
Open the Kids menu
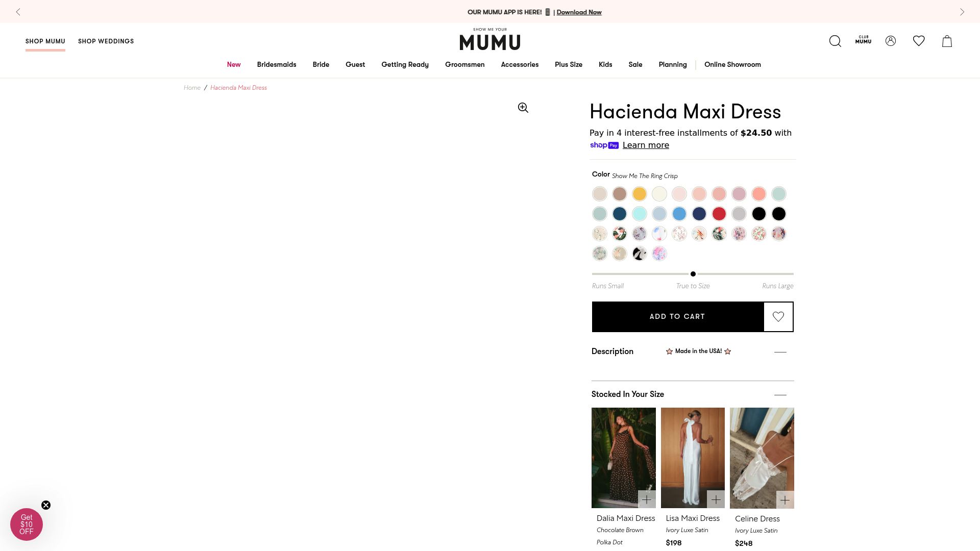pos(605,65)
